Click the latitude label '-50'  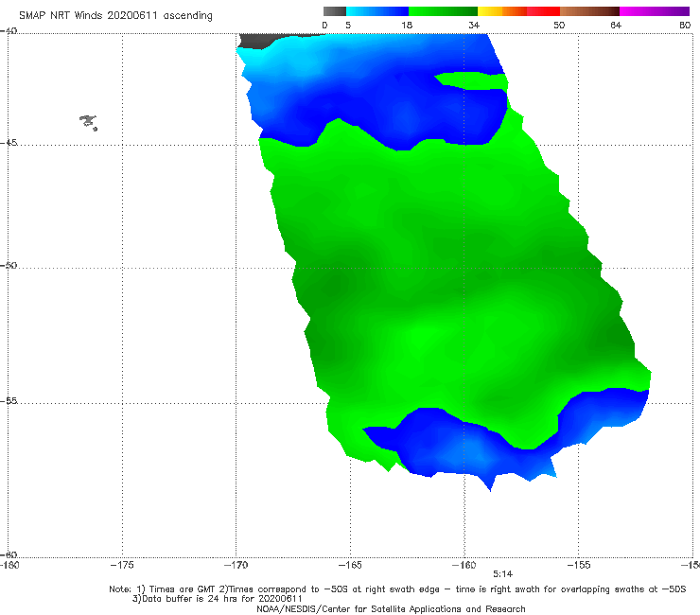(9, 265)
